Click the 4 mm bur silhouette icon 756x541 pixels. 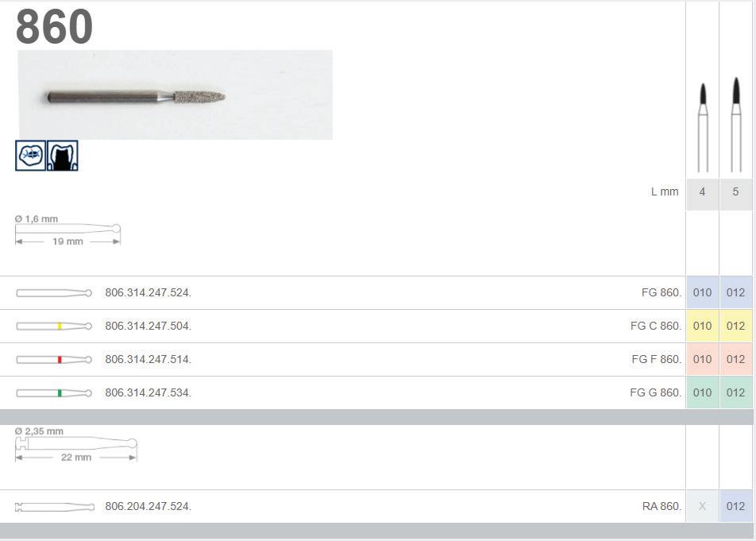coord(703,127)
